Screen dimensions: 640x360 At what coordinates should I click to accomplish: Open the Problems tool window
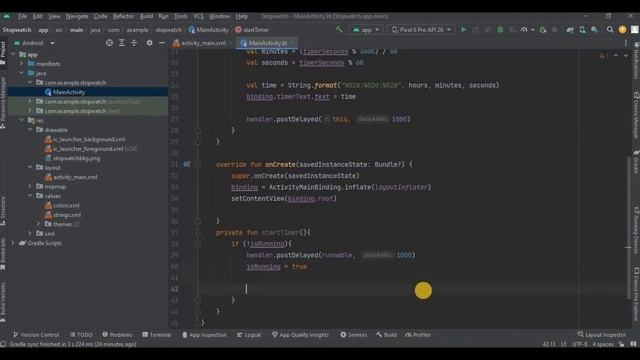[x=117, y=335]
